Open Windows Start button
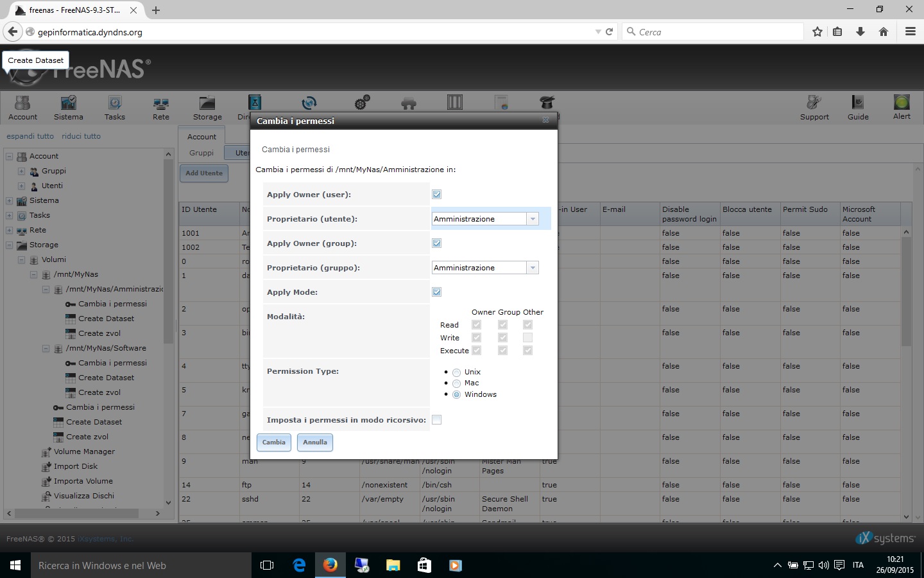Screen dimensions: 924x578 point(15,565)
